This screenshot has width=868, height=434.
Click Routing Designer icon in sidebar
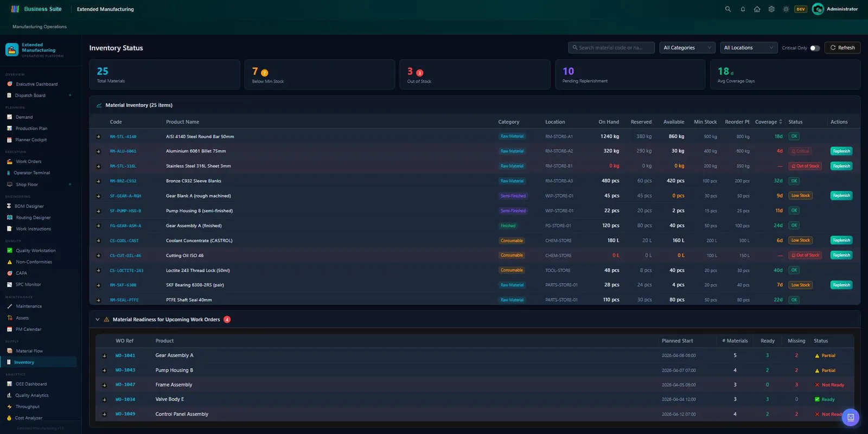tap(9, 218)
